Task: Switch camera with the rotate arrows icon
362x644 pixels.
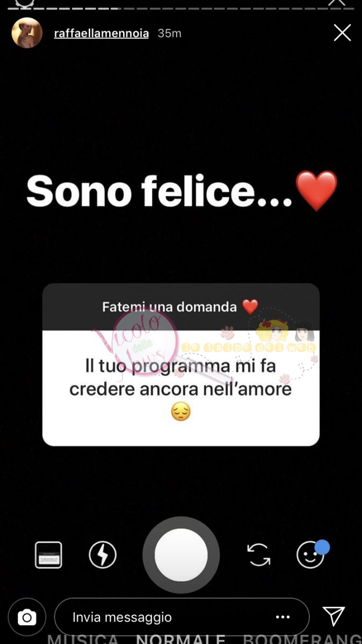Action: (259, 555)
